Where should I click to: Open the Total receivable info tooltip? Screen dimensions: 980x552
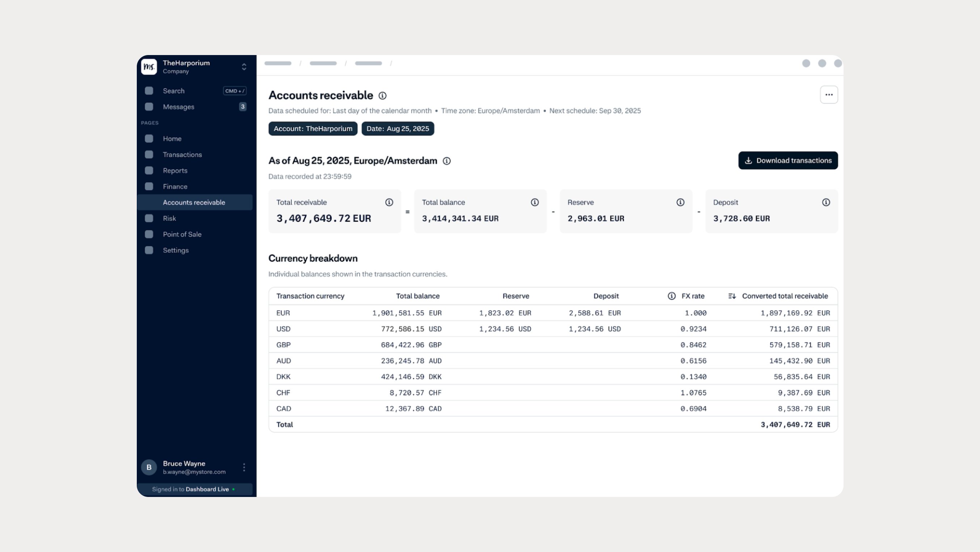click(x=389, y=202)
